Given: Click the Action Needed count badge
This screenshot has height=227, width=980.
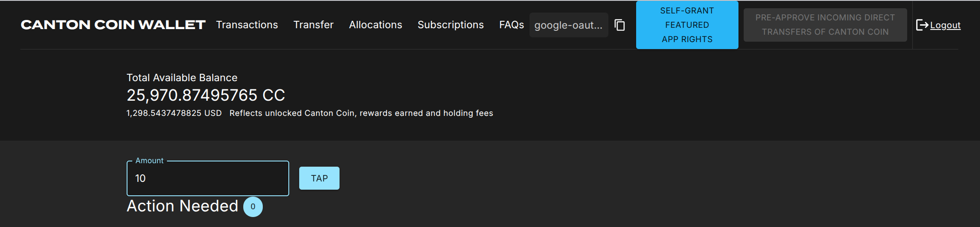Looking at the screenshot, I should (x=253, y=207).
